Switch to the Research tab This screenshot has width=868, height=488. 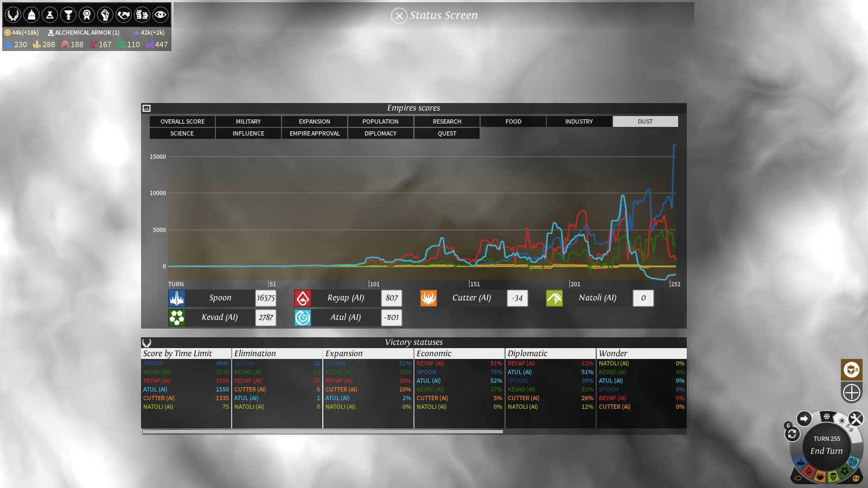click(x=447, y=121)
